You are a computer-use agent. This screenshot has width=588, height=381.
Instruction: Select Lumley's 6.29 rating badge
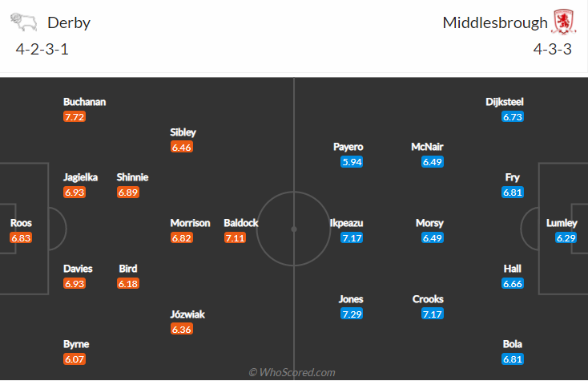[566, 238]
